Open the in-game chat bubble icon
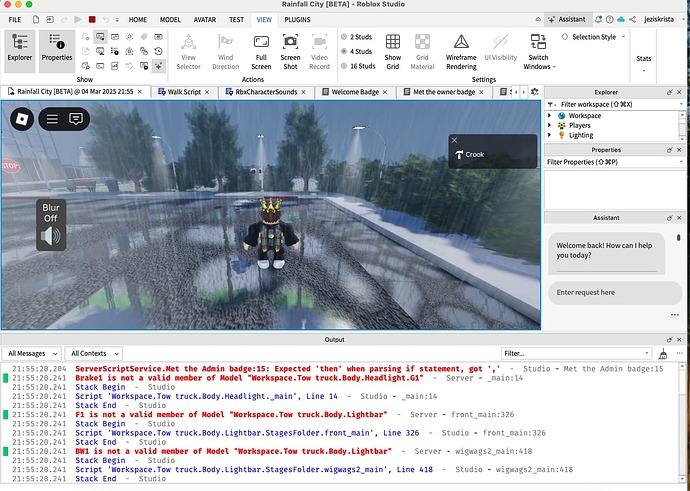Image resolution: width=690 pixels, height=491 pixels. pos(76,118)
